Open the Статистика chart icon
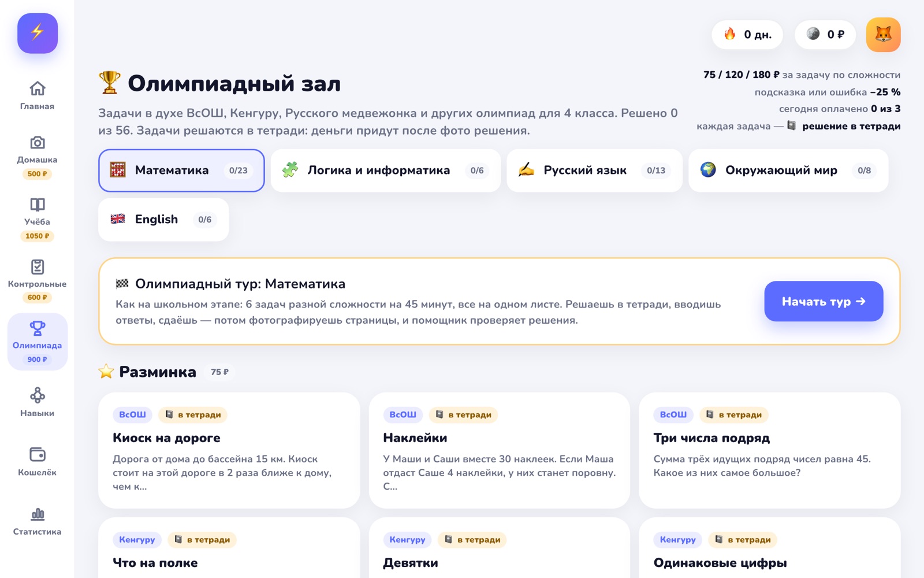This screenshot has width=924, height=578. point(38,514)
